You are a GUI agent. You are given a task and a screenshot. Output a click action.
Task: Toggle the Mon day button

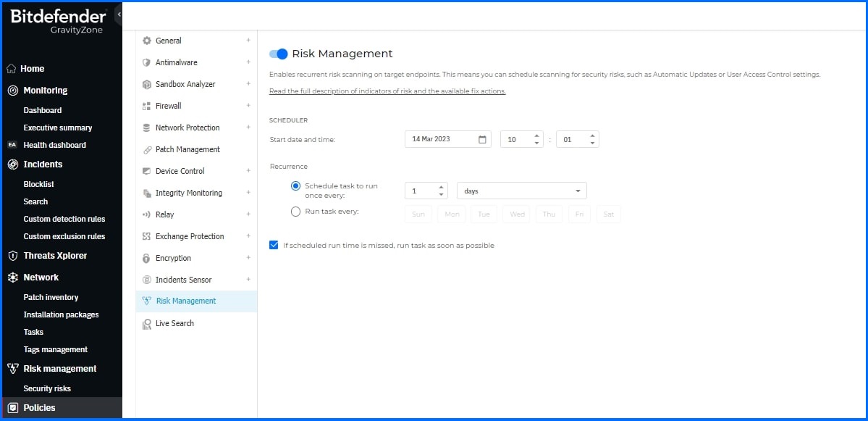tap(452, 214)
